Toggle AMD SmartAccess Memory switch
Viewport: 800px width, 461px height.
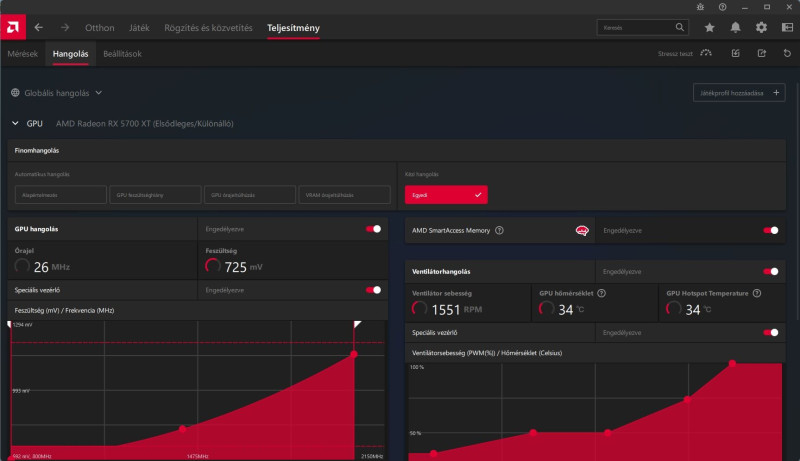pyautogui.click(x=770, y=230)
